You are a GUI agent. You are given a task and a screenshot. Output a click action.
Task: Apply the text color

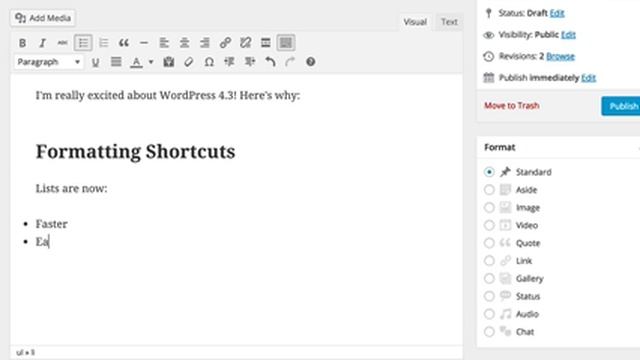pos(136,62)
